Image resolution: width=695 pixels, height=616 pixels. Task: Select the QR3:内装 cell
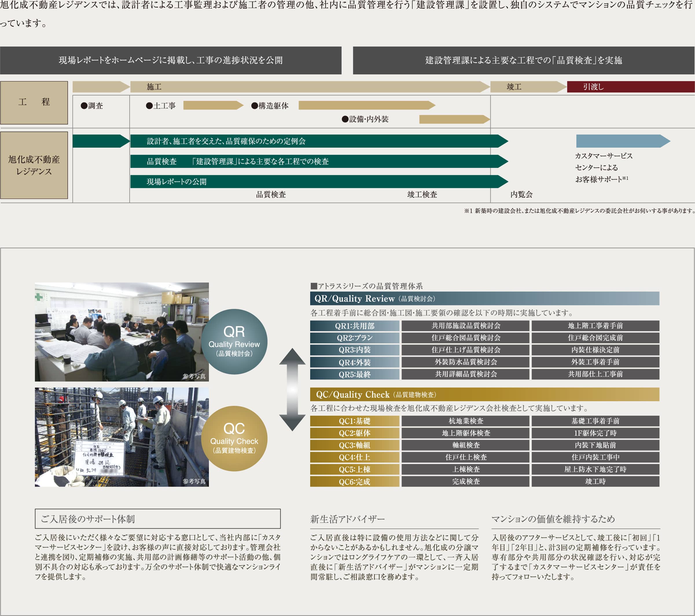pos(355,350)
